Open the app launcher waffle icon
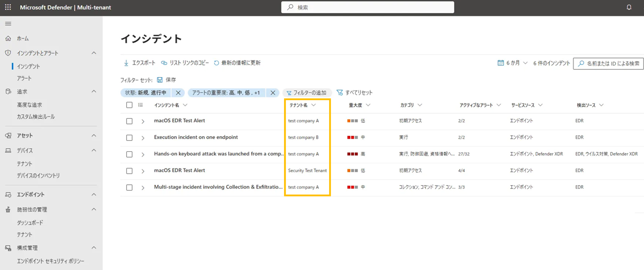Screen dimensions: 644x270 [x=8, y=7]
